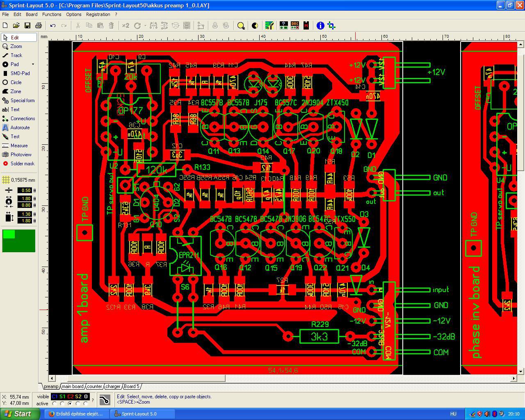Select the Zone tool

click(x=19, y=91)
